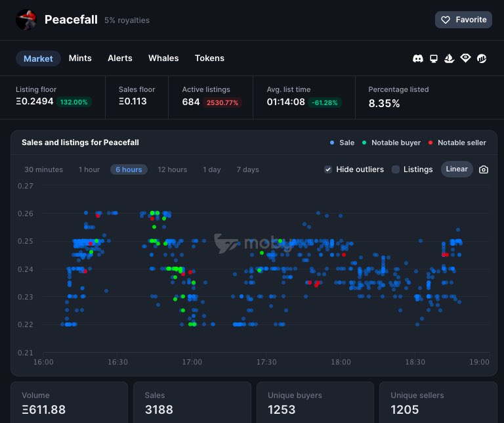504x423 pixels.
Task: Click the 'Notable buyer' legend text
Action: click(396, 143)
